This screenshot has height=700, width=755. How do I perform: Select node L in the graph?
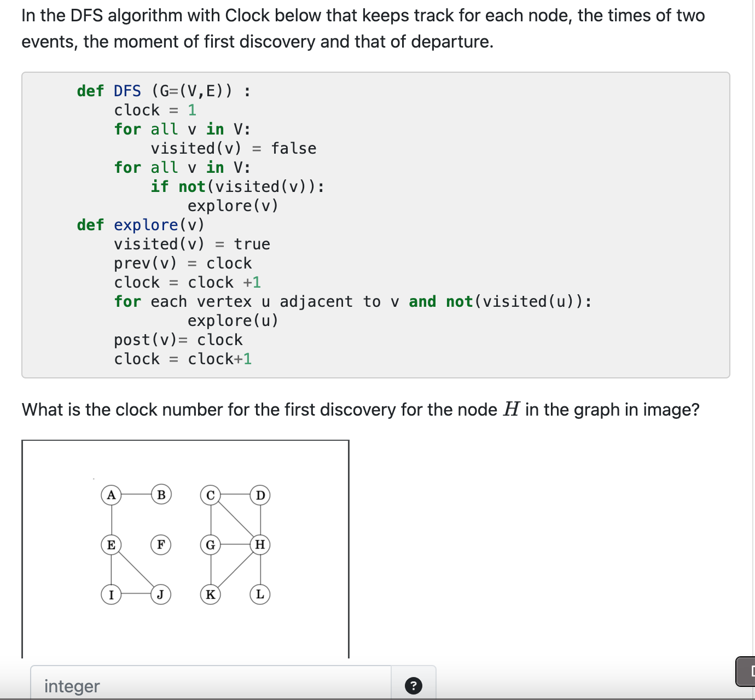pyautogui.click(x=259, y=594)
